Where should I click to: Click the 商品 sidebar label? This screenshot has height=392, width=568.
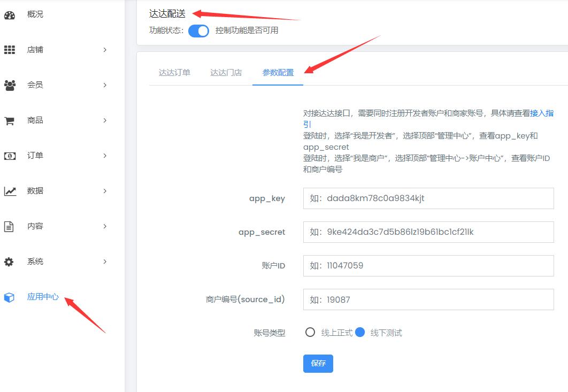click(35, 120)
